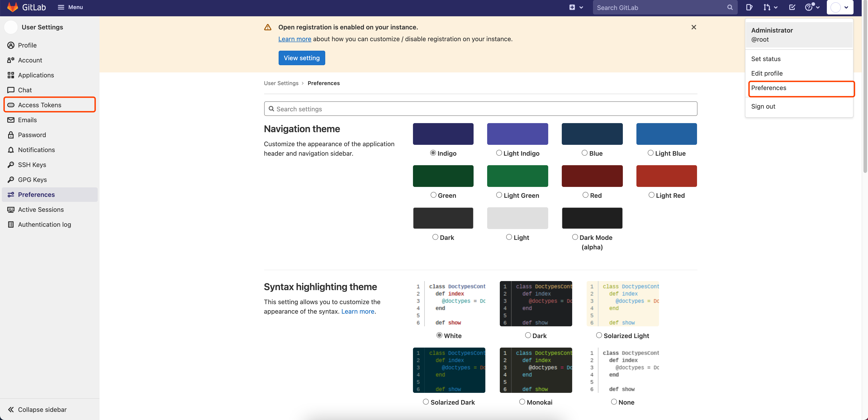Open the merge requests dropdown
The height and width of the screenshot is (420, 868).
pyautogui.click(x=770, y=7)
